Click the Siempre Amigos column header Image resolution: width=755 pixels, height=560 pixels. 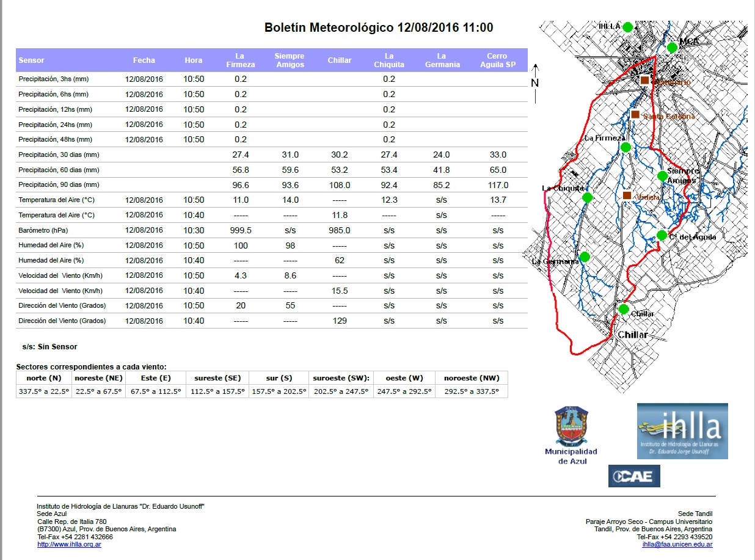[x=290, y=60]
